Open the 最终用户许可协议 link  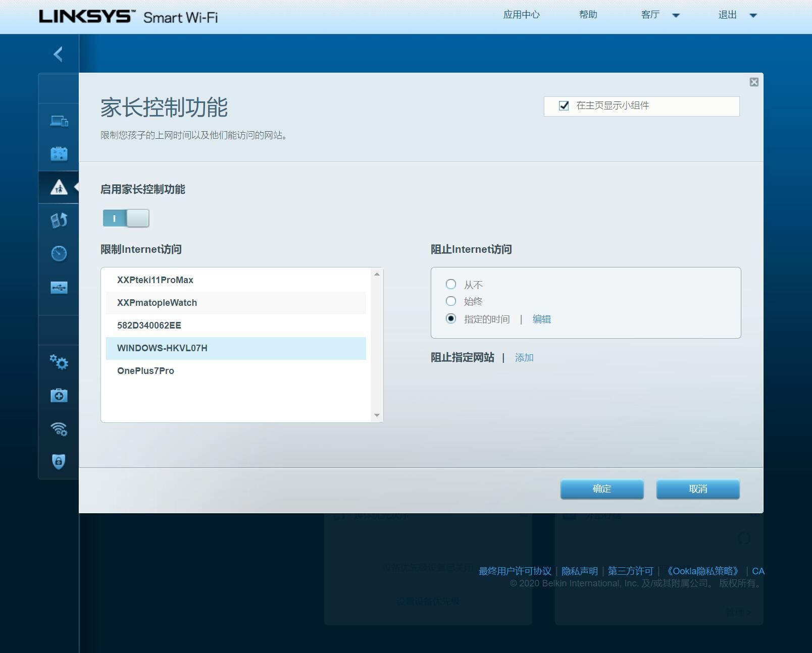(515, 571)
